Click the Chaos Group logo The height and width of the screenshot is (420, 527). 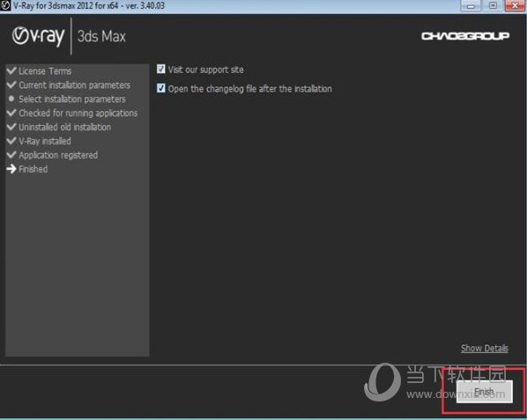pos(465,36)
